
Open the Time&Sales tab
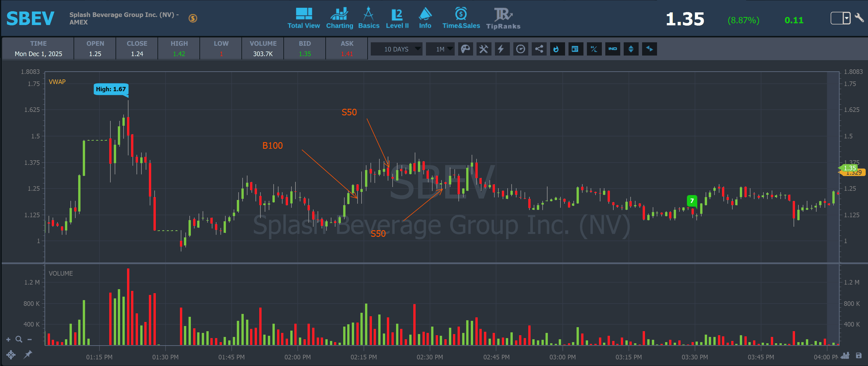point(461,18)
